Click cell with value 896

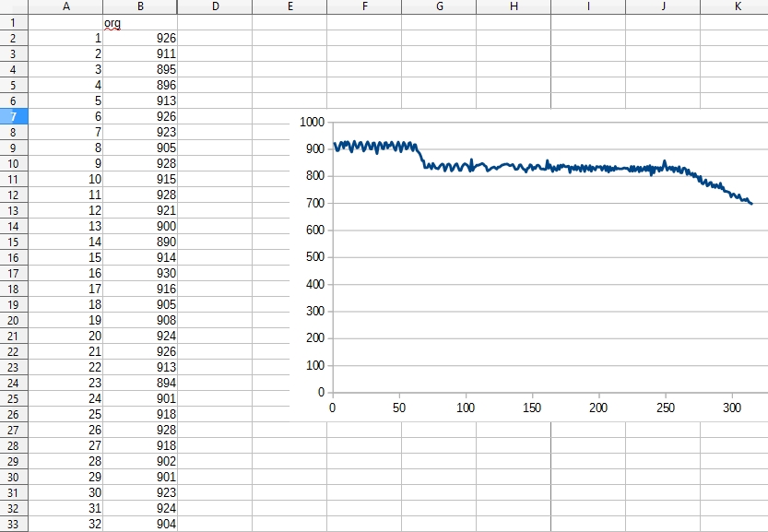pos(140,85)
